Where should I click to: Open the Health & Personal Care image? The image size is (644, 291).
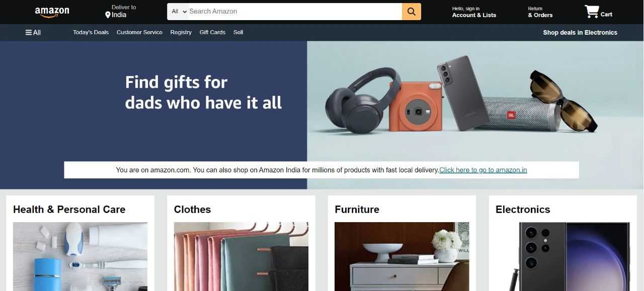[80, 256]
